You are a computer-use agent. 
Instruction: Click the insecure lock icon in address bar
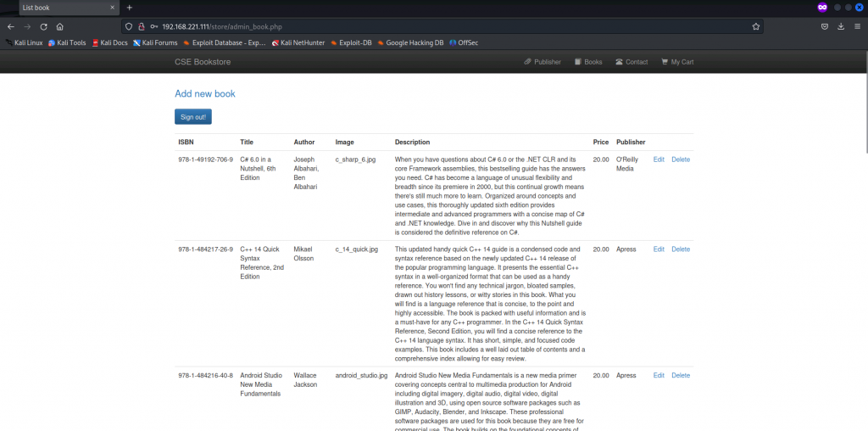142,26
